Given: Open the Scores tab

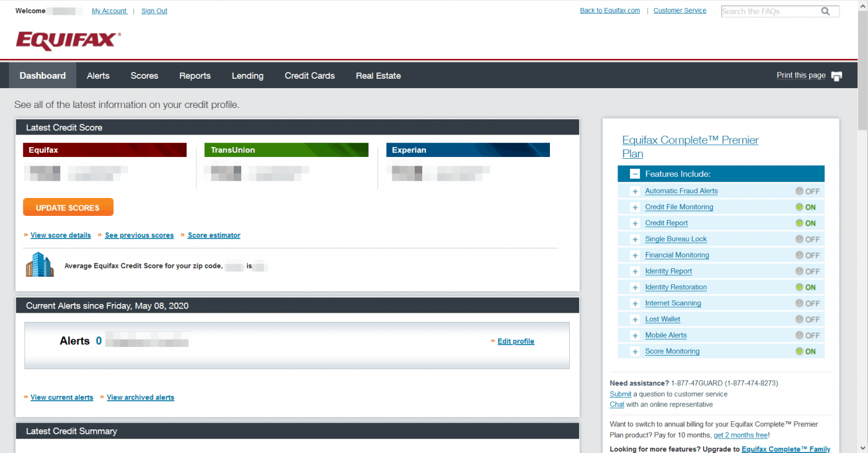Looking at the screenshot, I should (144, 76).
